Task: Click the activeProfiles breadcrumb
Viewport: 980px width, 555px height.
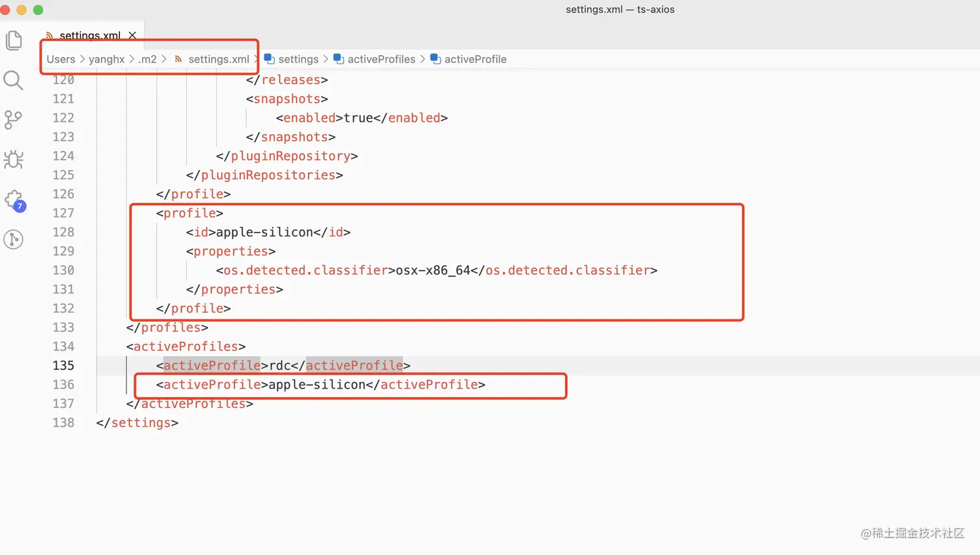Action: tap(381, 59)
